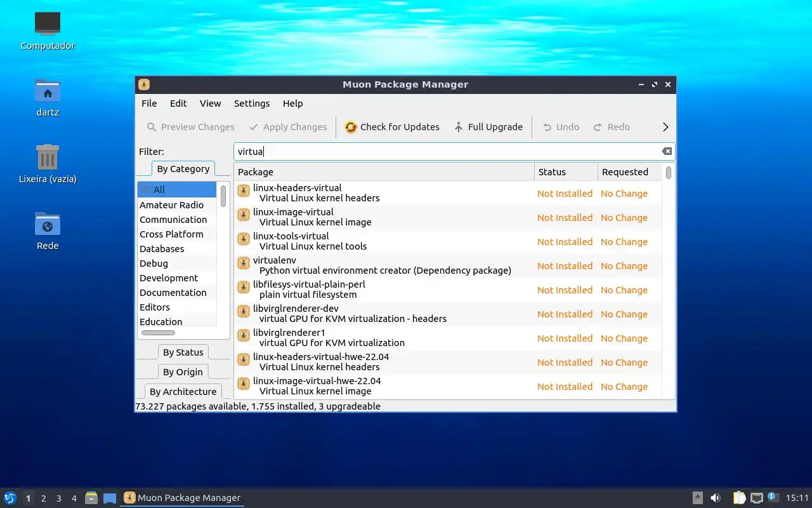Screen dimensions: 812x508
Task: Sort by the Package column header
Action: pyautogui.click(x=384, y=172)
